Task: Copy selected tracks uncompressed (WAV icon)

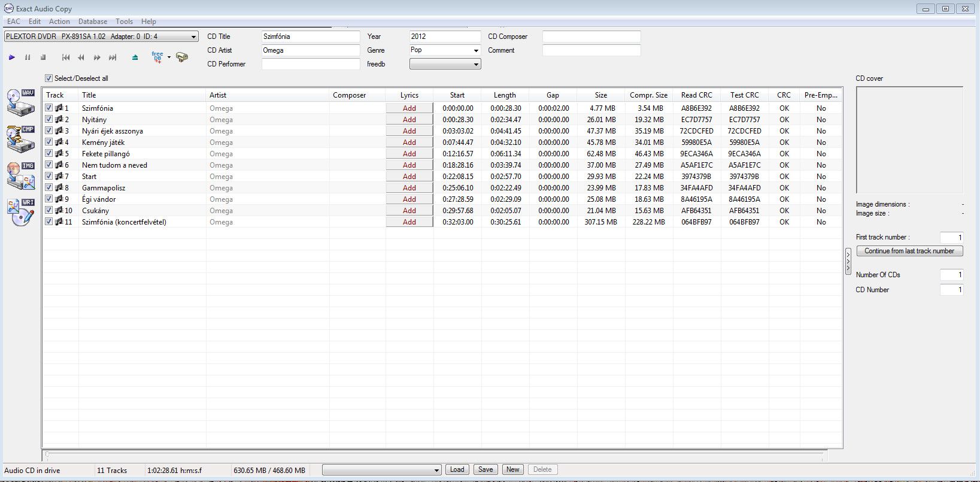Action: pos(21,102)
